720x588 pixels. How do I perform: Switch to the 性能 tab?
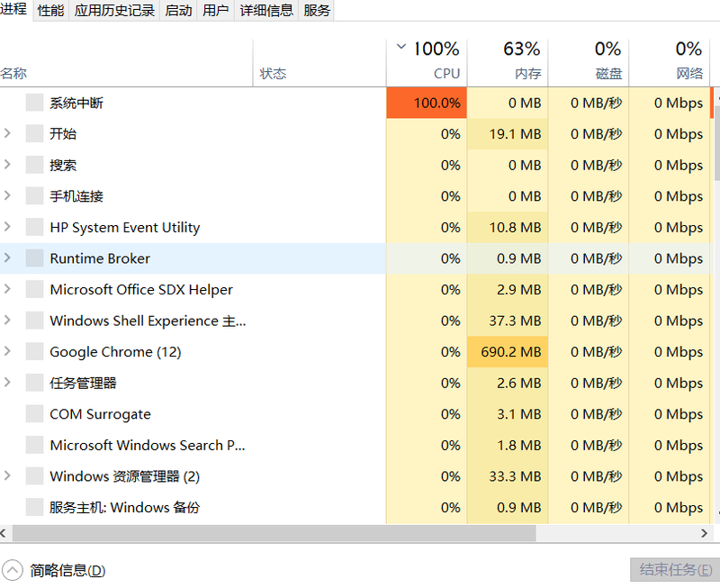point(50,11)
